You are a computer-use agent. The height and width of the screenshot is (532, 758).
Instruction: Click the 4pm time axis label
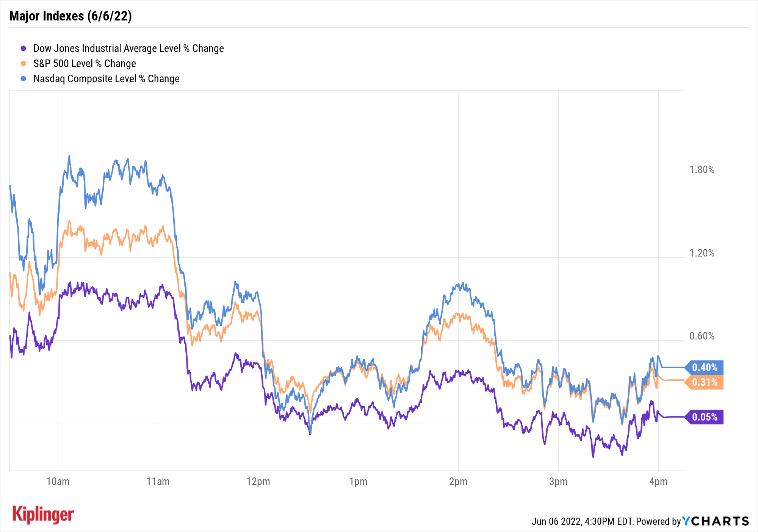click(x=658, y=482)
